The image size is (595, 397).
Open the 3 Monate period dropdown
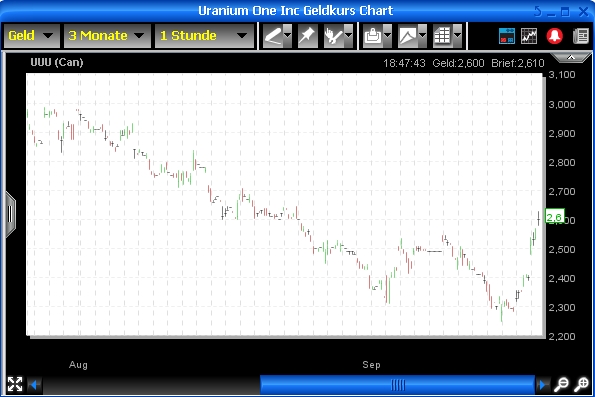click(x=107, y=36)
